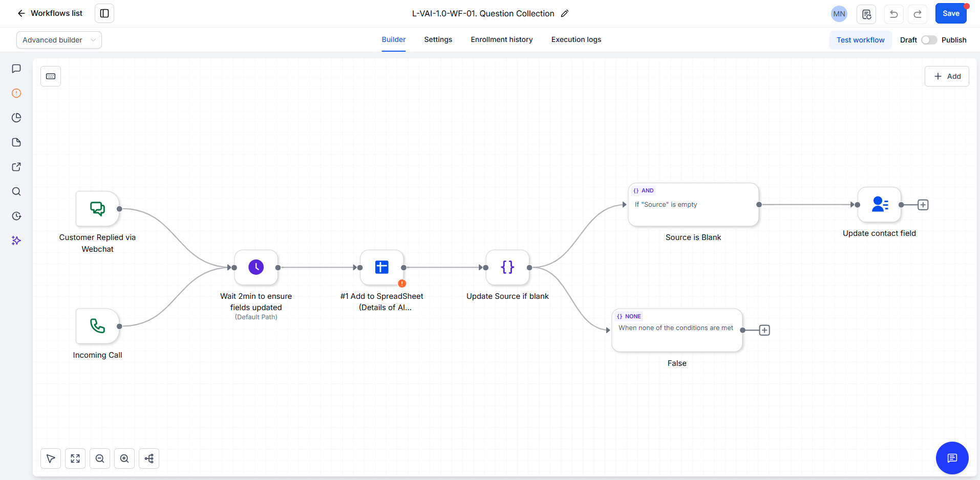Click the "Incoming Call" label
980x480 pixels.
(97, 355)
